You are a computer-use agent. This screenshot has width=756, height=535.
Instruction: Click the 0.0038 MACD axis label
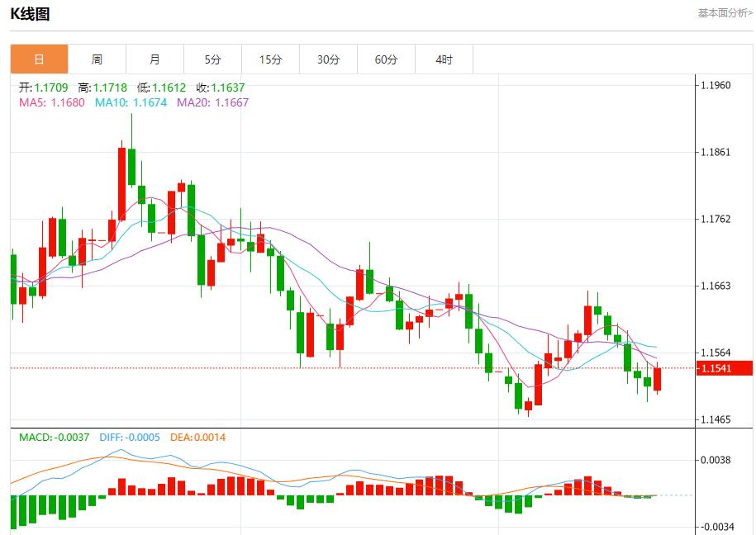(x=715, y=460)
